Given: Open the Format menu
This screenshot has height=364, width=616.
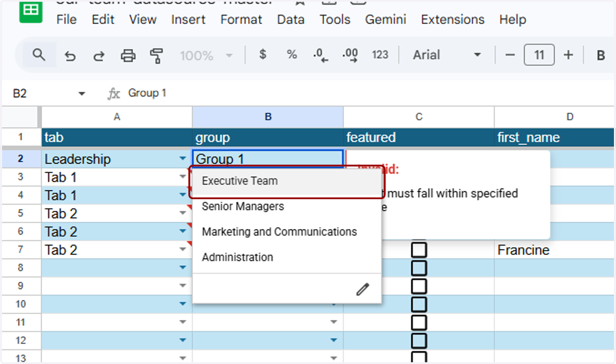Looking at the screenshot, I should pos(241,20).
